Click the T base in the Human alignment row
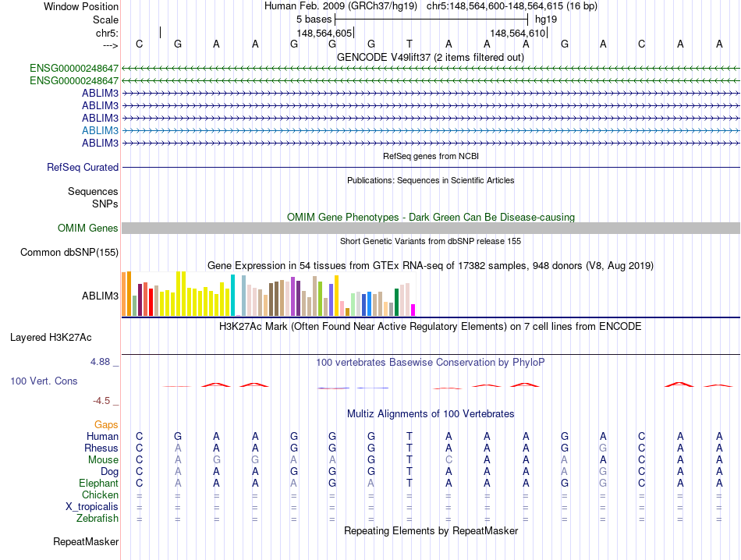The image size is (741, 560). (409, 436)
